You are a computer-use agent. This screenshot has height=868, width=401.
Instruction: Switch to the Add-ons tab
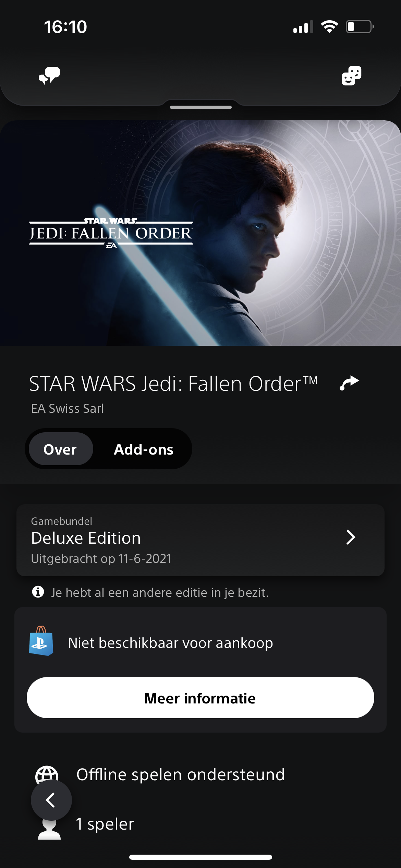point(144,449)
